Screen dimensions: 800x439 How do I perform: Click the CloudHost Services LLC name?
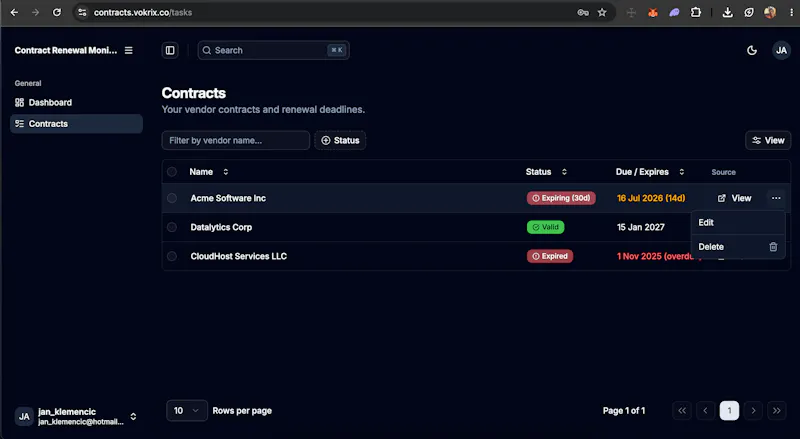238,256
